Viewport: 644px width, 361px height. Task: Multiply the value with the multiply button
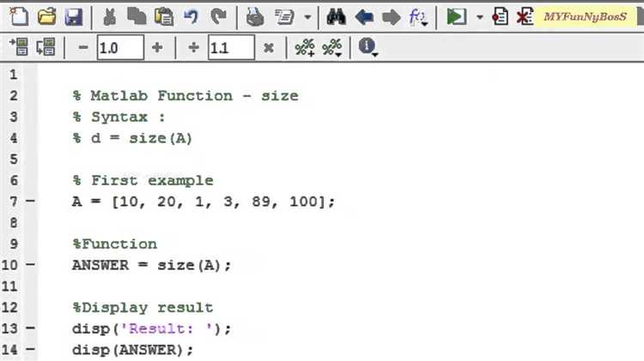pos(269,48)
